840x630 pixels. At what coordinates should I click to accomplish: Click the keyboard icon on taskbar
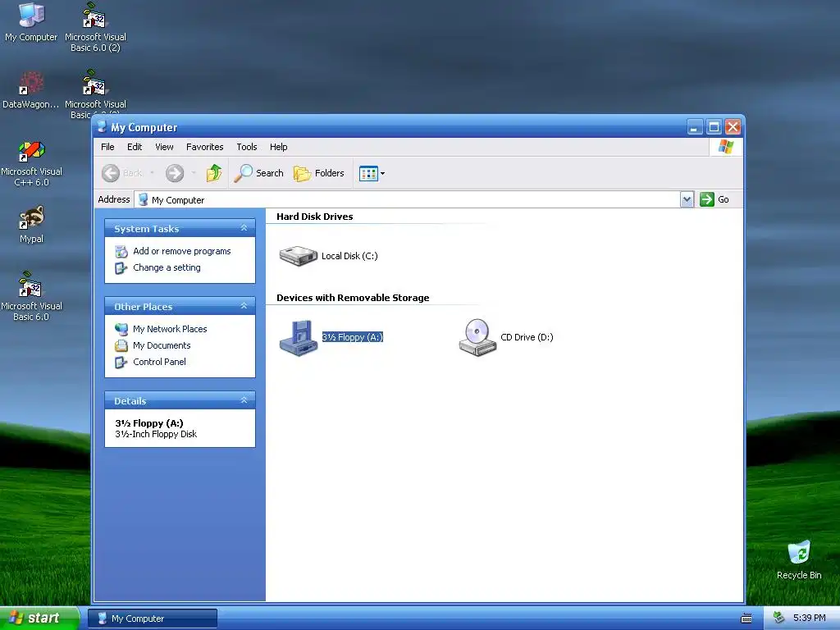click(746, 619)
